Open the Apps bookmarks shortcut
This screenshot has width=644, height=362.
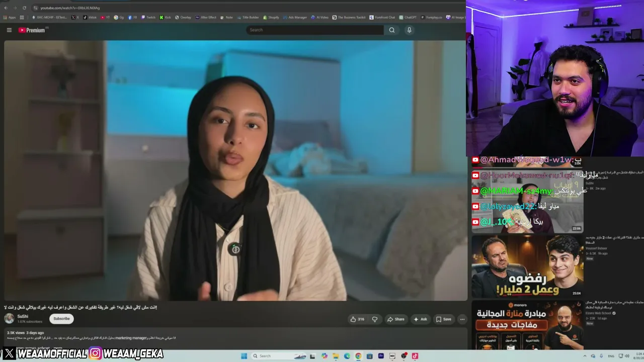tap(10, 18)
